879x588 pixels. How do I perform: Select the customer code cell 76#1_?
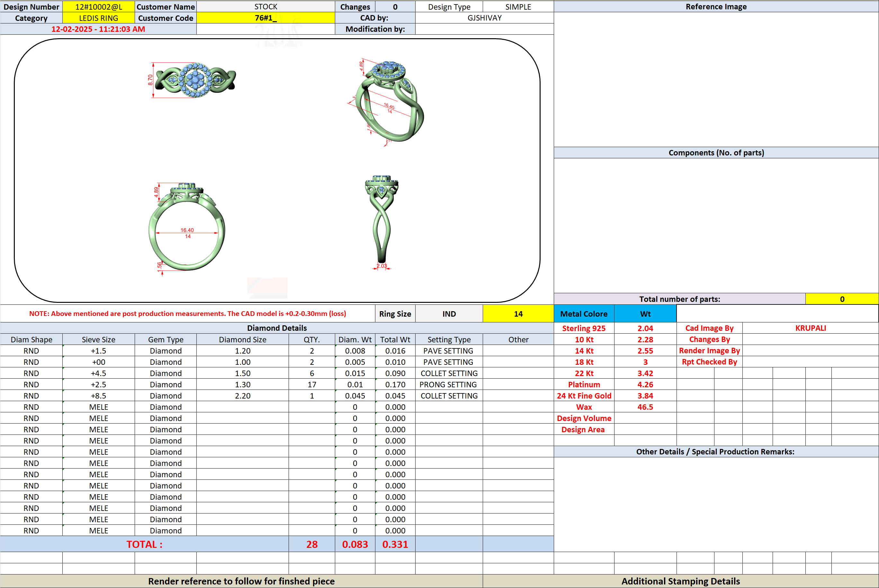(266, 18)
